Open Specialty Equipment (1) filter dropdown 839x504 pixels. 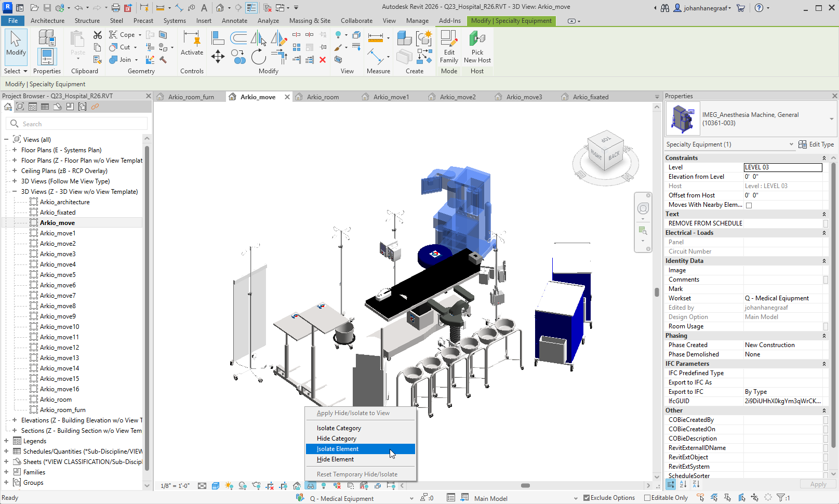tap(791, 144)
